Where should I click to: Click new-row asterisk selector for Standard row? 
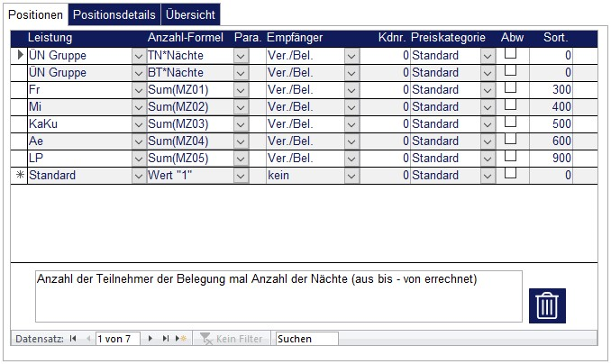point(20,175)
